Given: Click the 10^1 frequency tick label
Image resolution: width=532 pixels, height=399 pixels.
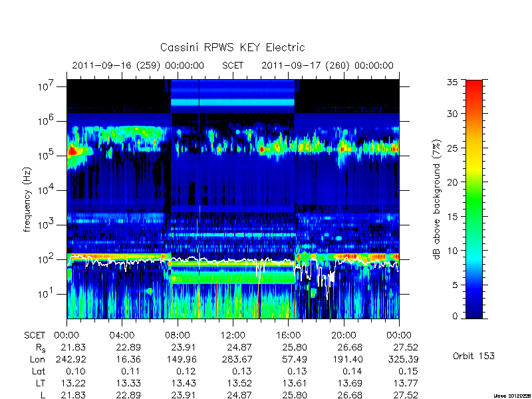Looking at the screenshot, I should click(x=47, y=293).
